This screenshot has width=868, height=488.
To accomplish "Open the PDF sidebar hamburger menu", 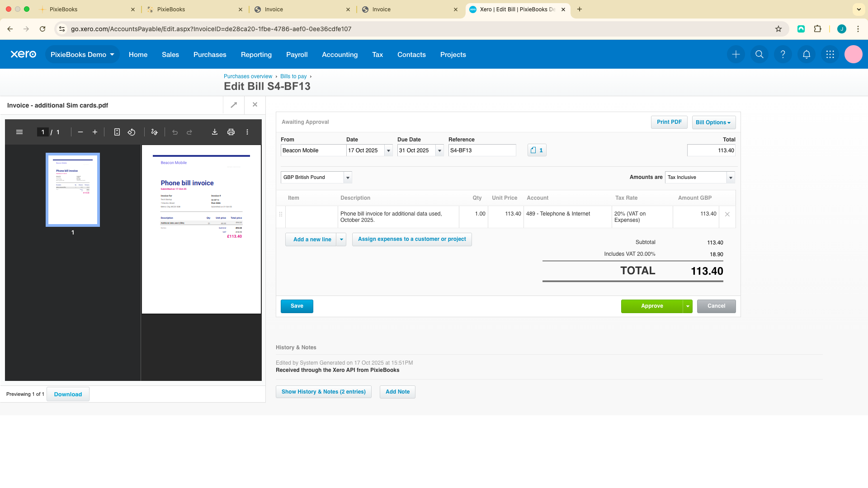I will pyautogui.click(x=19, y=132).
